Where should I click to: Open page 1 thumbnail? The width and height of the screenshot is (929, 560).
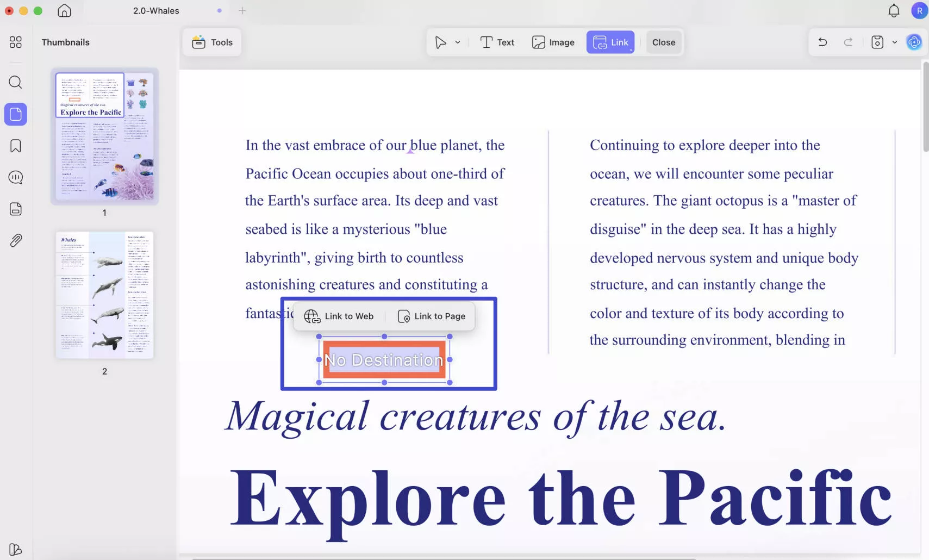tap(104, 136)
